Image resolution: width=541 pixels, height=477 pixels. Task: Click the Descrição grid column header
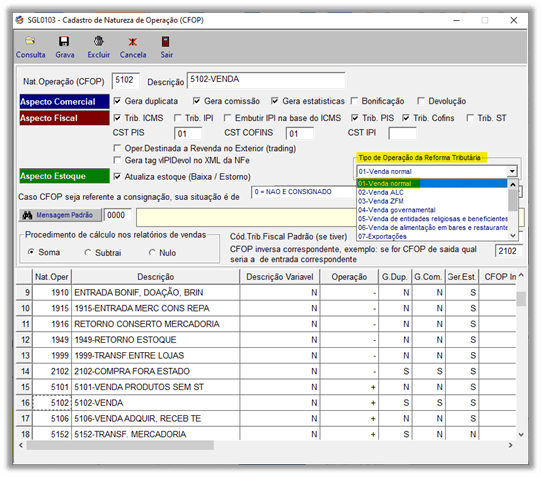(156, 277)
